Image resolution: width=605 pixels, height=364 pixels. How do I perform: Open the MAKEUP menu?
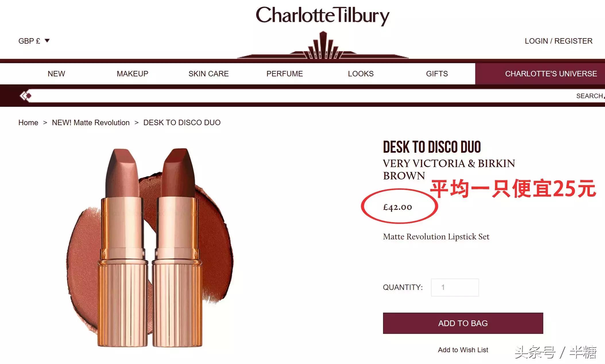tap(132, 74)
